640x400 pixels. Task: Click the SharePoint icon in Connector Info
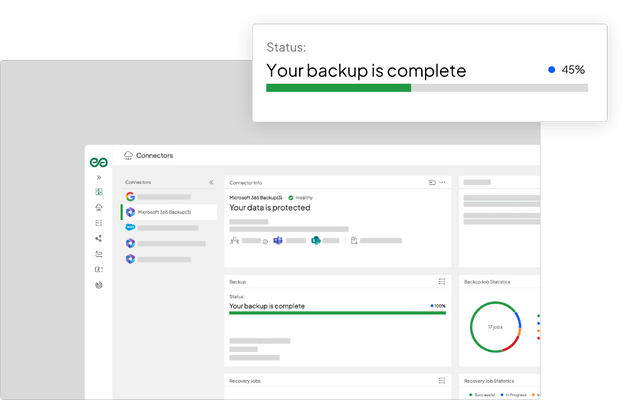click(x=316, y=240)
